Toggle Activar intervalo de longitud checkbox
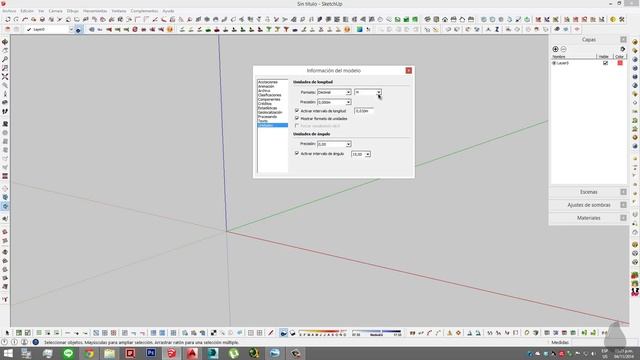Viewport: 640px width, 360px height. click(x=297, y=111)
